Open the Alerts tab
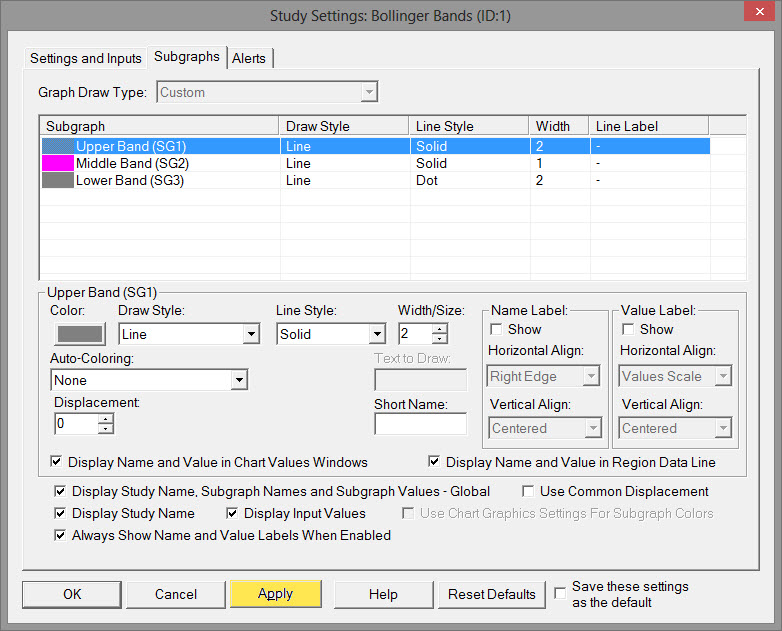The height and width of the screenshot is (631, 782). click(x=249, y=58)
